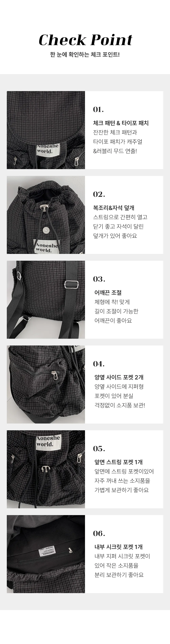Select the 양옆 사이드 포켓 2개 title
This screenshot has height=644, width=170.
click(x=119, y=377)
